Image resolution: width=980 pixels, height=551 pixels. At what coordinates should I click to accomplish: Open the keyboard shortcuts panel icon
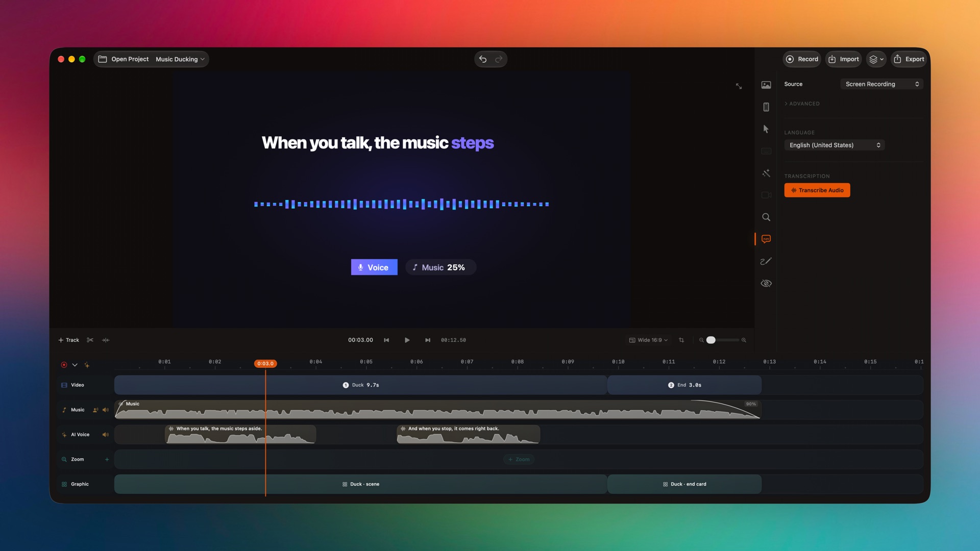[766, 151]
